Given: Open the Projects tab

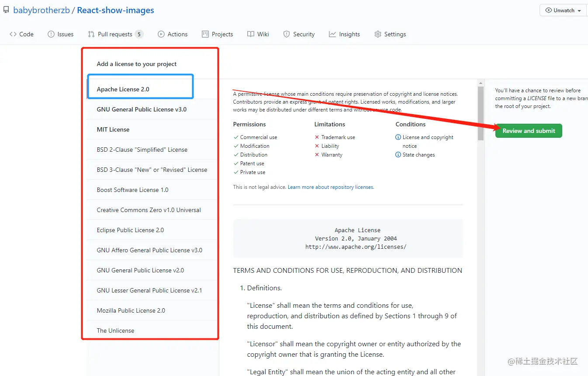Looking at the screenshot, I should point(218,34).
